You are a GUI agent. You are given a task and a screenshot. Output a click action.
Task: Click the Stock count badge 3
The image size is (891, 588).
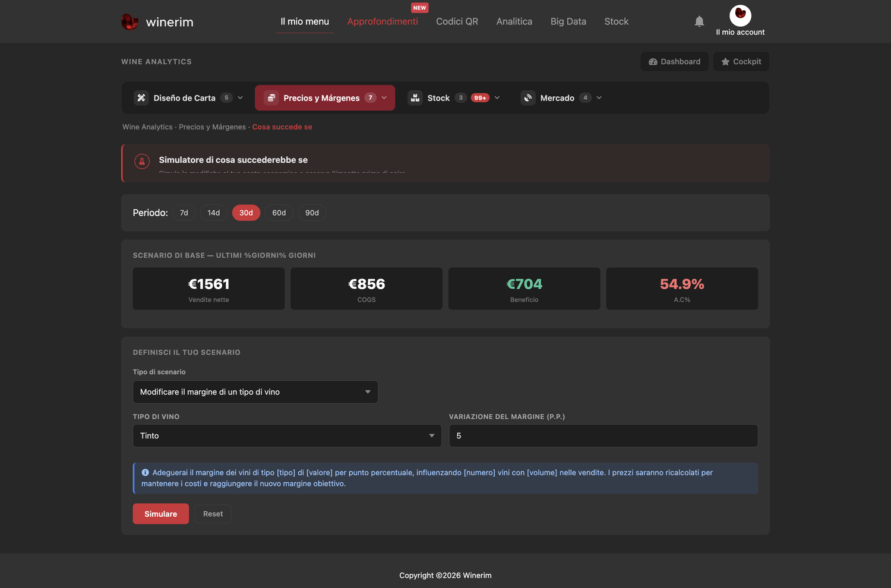pos(461,98)
